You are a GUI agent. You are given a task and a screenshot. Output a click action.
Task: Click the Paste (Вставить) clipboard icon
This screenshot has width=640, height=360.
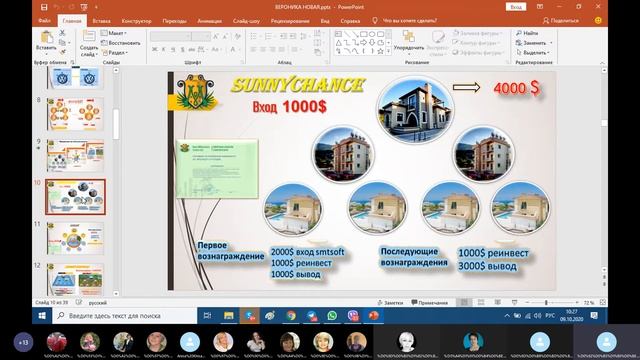tap(47, 38)
